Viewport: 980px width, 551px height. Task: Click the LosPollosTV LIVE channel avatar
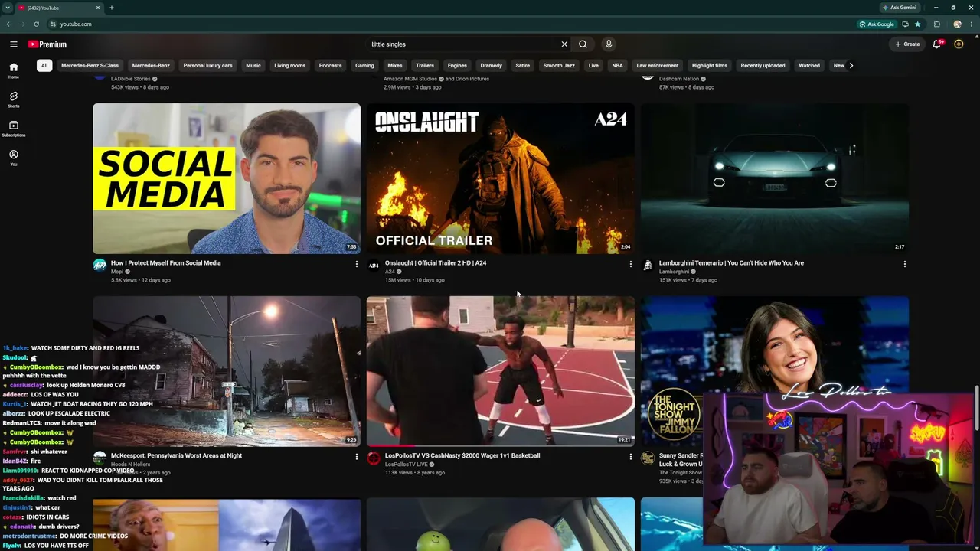[x=374, y=458]
